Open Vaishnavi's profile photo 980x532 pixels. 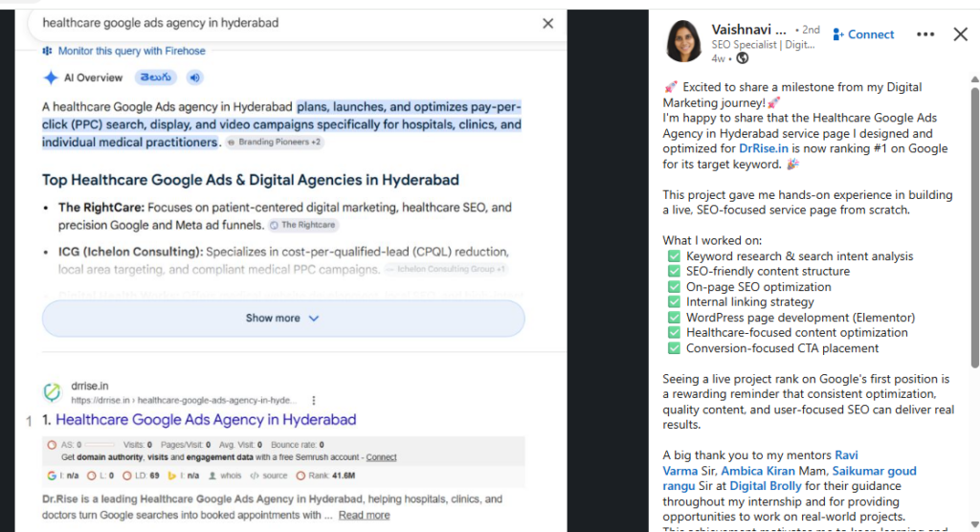pos(683,41)
